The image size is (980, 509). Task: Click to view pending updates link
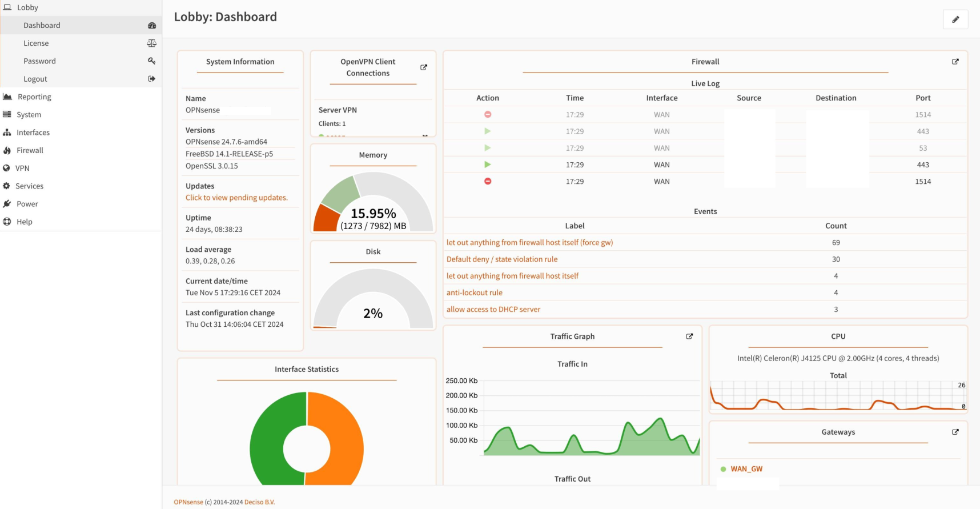(x=236, y=198)
